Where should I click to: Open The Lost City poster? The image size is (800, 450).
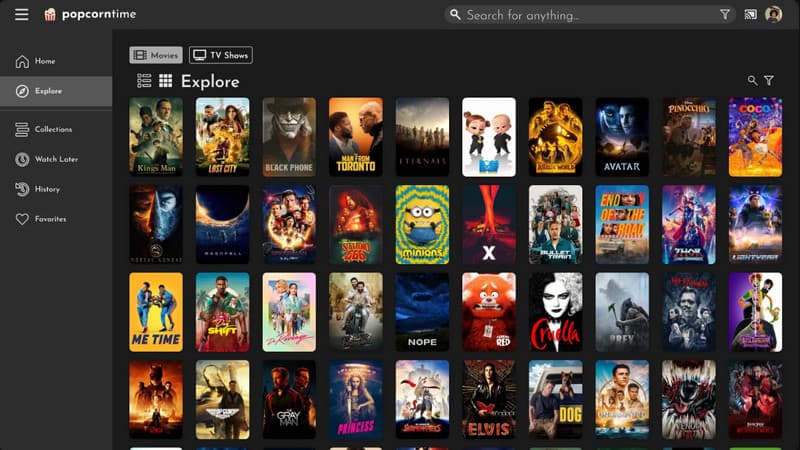[222, 137]
